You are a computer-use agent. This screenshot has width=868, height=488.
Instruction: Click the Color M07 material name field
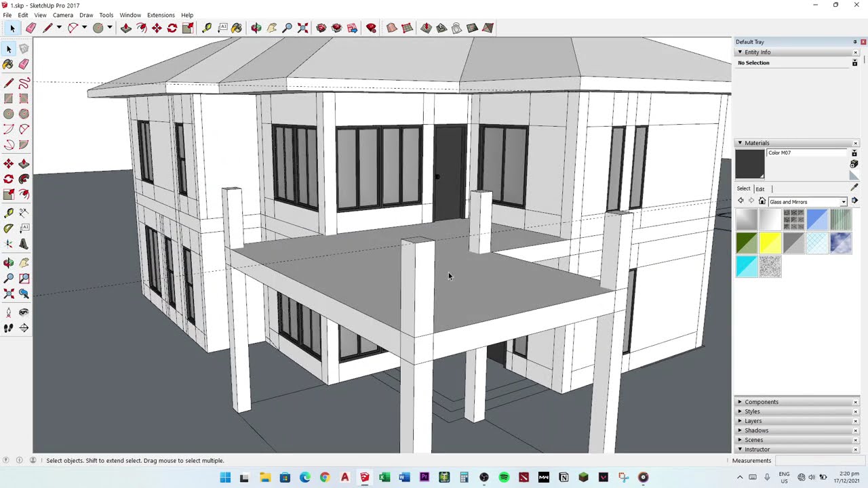coord(808,153)
